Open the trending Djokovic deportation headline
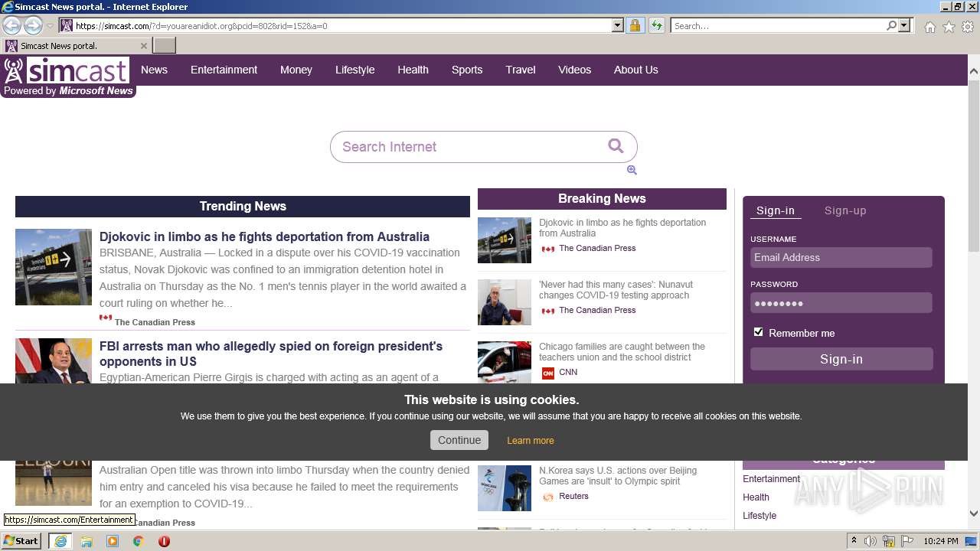This screenshot has height=551, width=980. [264, 236]
